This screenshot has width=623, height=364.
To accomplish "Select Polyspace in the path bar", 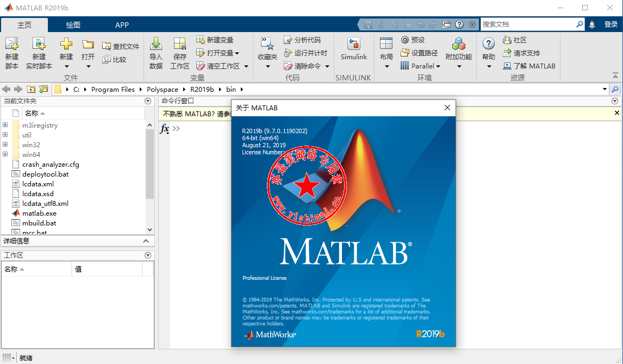I will [x=162, y=89].
